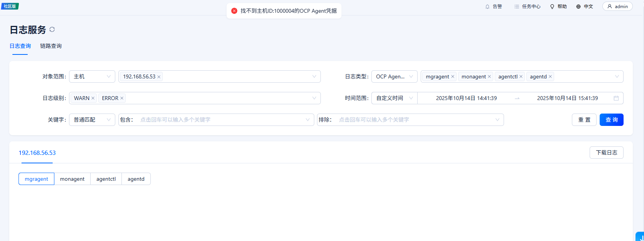This screenshot has width=644, height=241.
Task: Click the 查询 search button
Action: coord(611,120)
